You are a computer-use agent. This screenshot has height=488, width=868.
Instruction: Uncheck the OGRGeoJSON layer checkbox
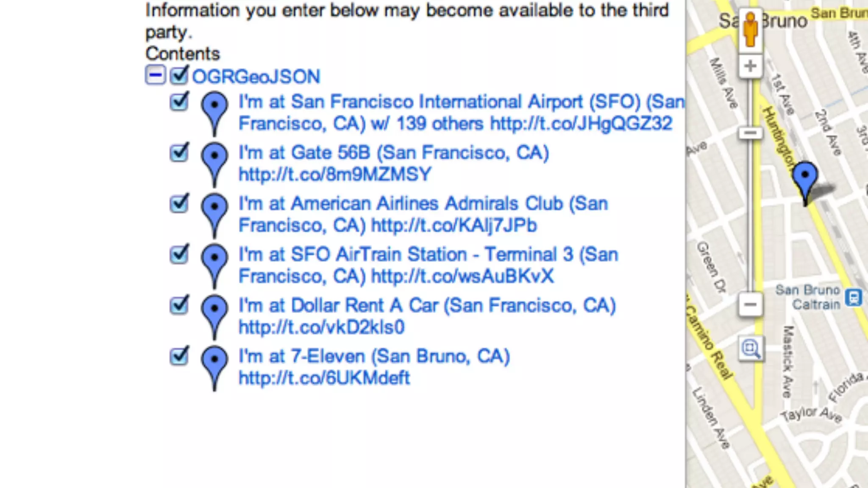179,76
